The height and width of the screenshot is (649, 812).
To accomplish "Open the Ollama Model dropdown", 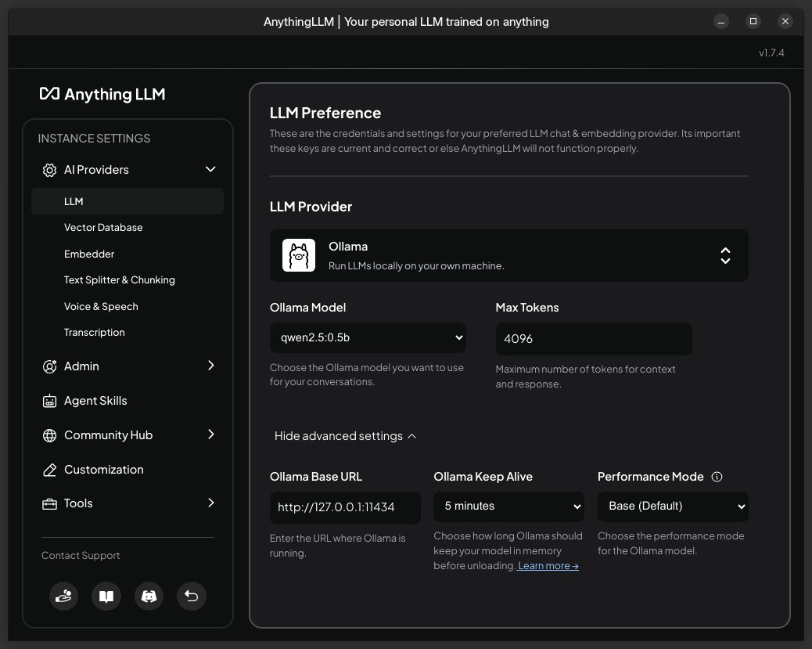I will [x=368, y=338].
